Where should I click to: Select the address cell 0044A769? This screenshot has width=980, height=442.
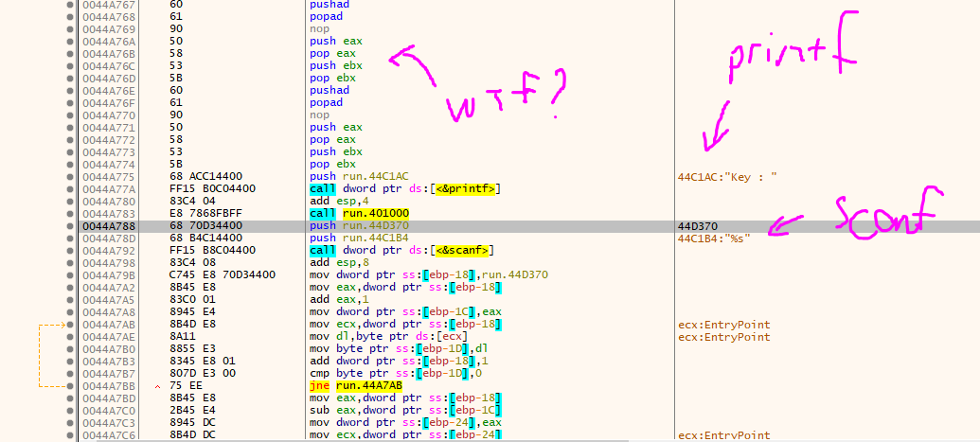click(108, 28)
